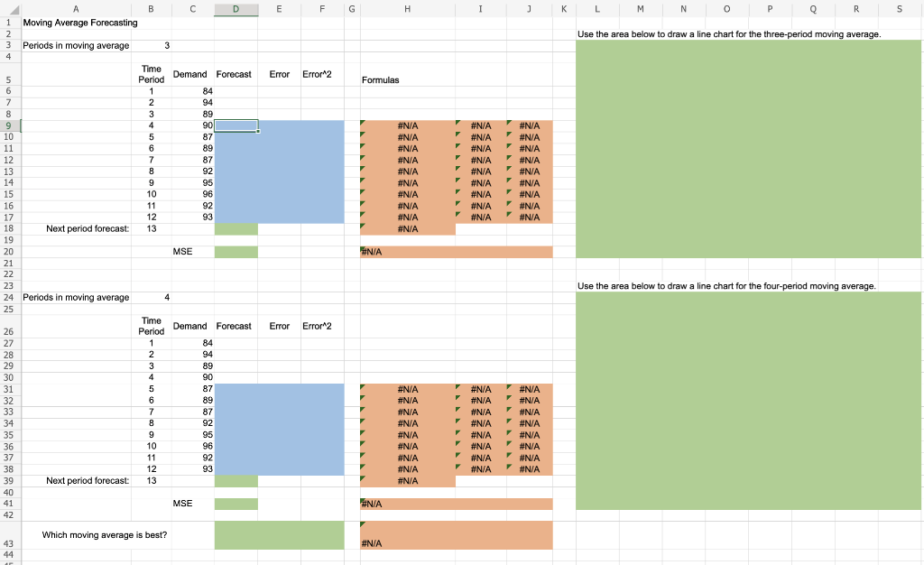Select column L header
The image size is (924, 565).
(597, 9)
